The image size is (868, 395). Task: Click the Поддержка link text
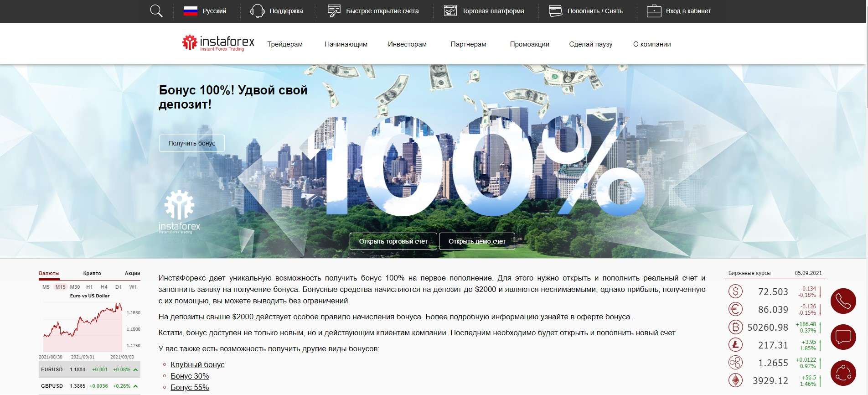286,11
